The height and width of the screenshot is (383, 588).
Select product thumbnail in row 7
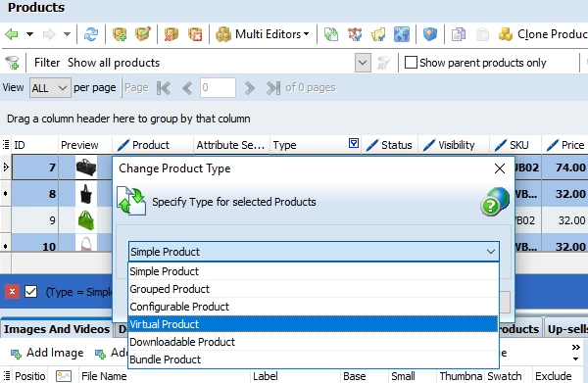point(86,168)
